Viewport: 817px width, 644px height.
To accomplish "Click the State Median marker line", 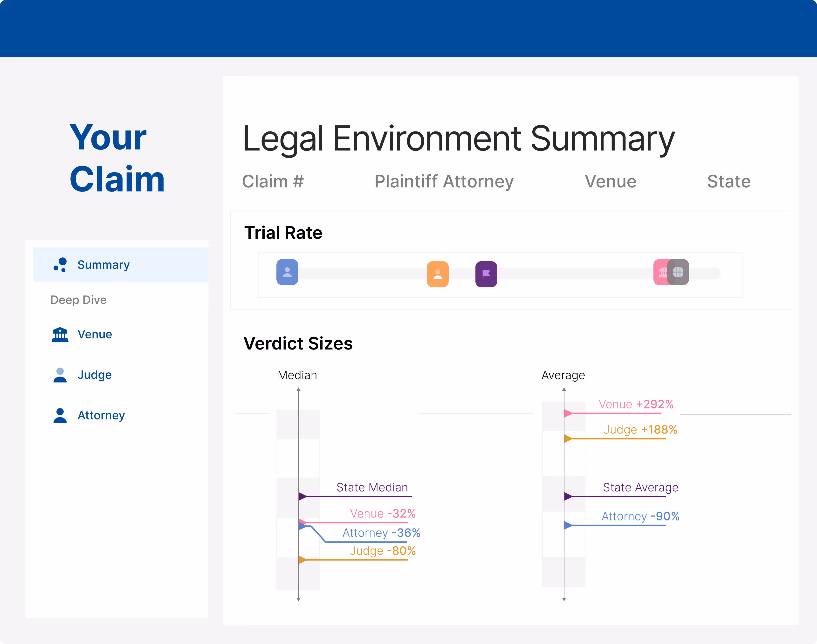I will (x=358, y=496).
